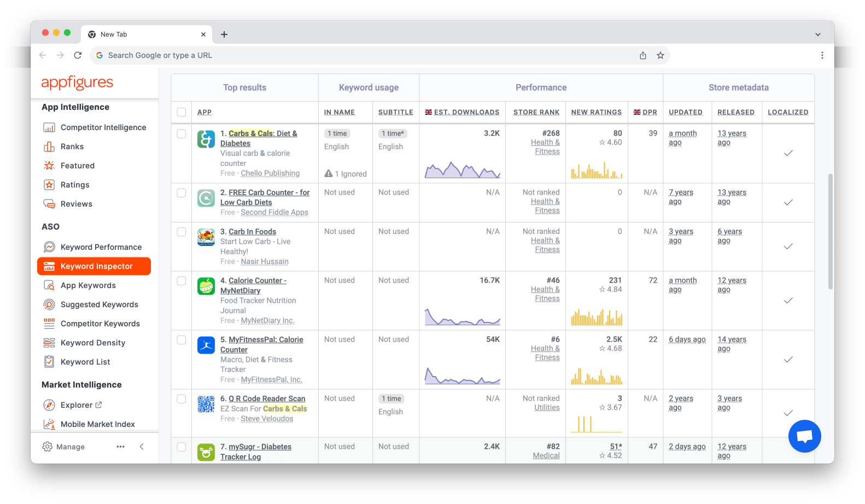Check the QR Code Reader row checkbox
This screenshot has height=504, width=865.
[182, 398]
